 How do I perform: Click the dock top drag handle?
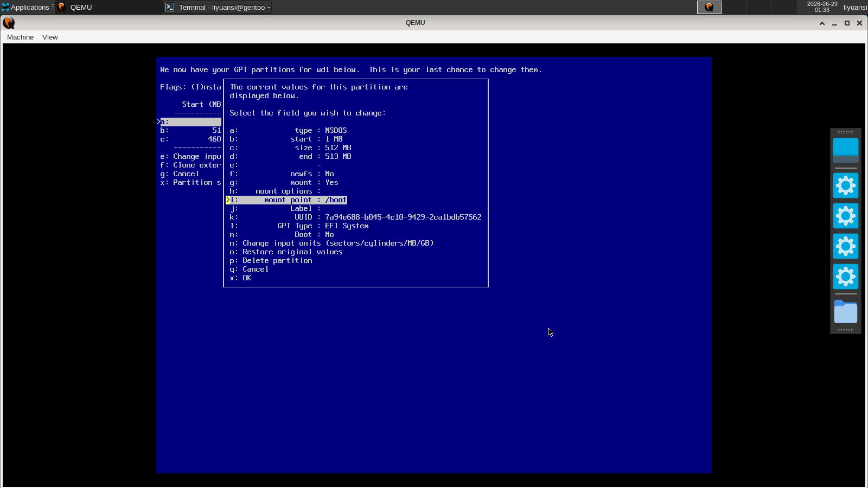(x=846, y=132)
